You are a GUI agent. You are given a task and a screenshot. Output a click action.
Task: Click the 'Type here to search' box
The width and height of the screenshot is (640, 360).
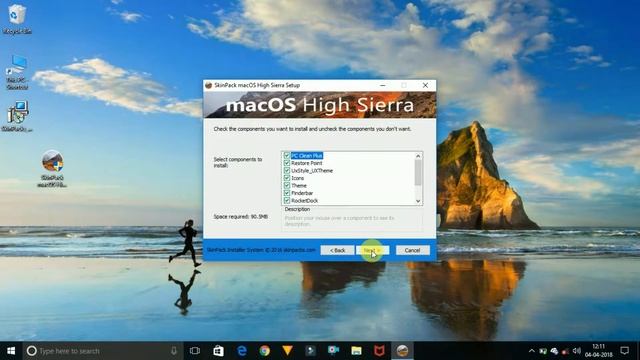coord(102,351)
